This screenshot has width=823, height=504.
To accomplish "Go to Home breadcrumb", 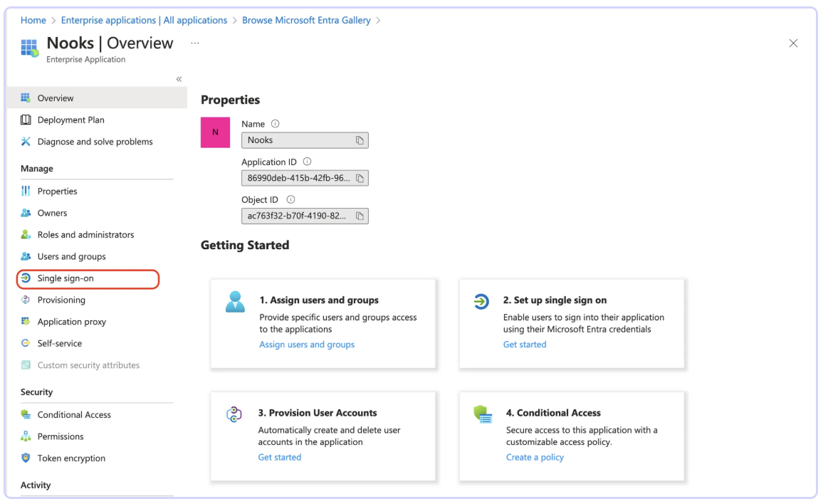I will pyautogui.click(x=33, y=20).
